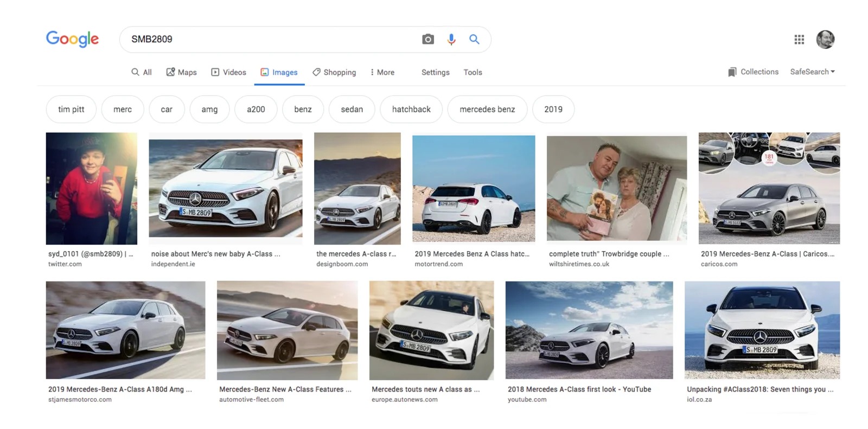868x429 pixels.
Task: Start voice search with microphone icon
Action: pyautogui.click(x=451, y=39)
